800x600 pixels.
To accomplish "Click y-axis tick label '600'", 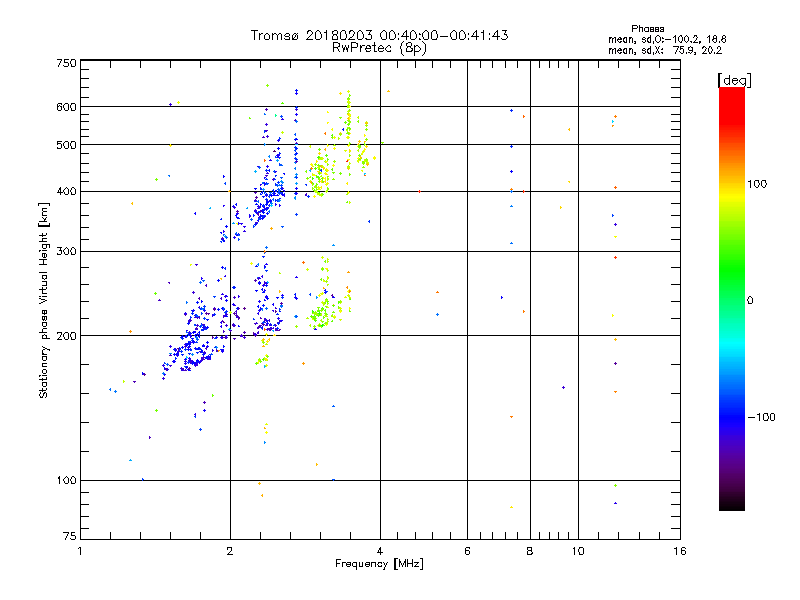I will click(67, 107).
